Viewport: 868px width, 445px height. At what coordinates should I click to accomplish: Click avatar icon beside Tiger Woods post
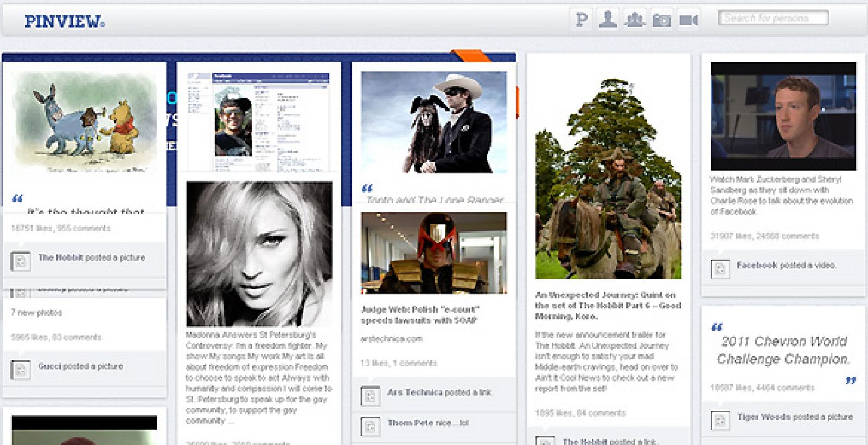720,421
